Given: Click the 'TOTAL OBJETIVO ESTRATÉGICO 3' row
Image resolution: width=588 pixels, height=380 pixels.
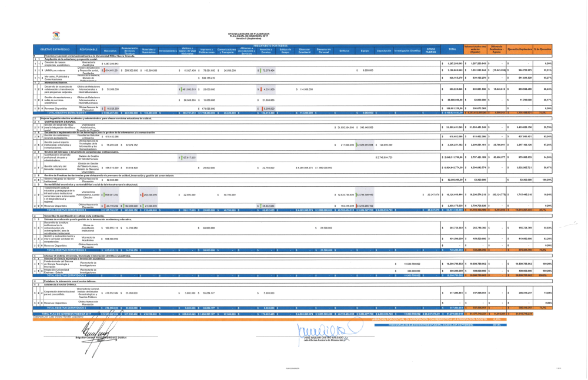Looking at the screenshot, I should [x=292, y=250].
